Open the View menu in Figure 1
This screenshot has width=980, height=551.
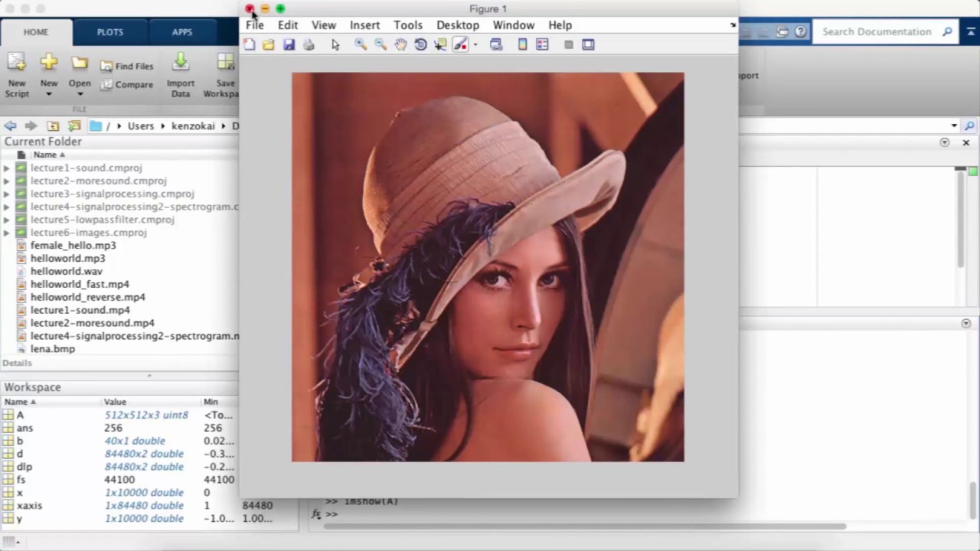[324, 25]
